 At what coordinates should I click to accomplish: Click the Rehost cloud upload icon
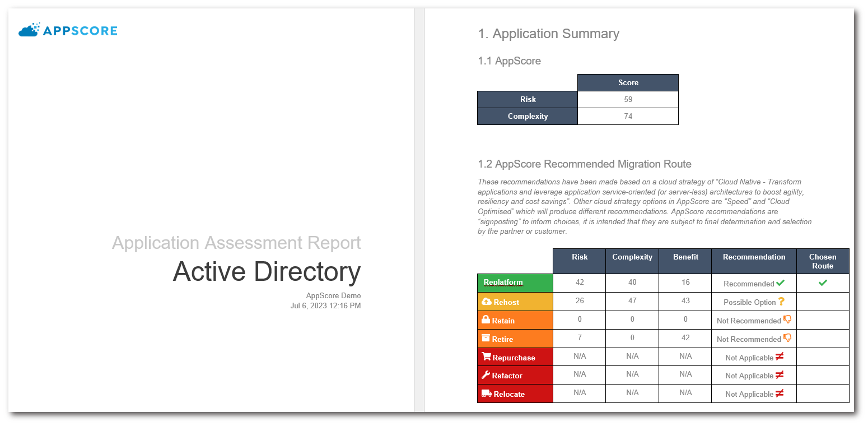coord(486,302)
